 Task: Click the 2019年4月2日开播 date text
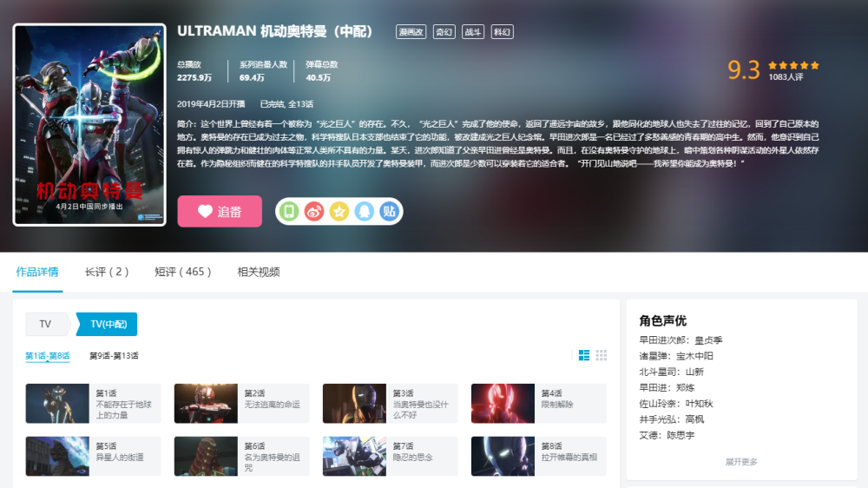click(211, 104)
